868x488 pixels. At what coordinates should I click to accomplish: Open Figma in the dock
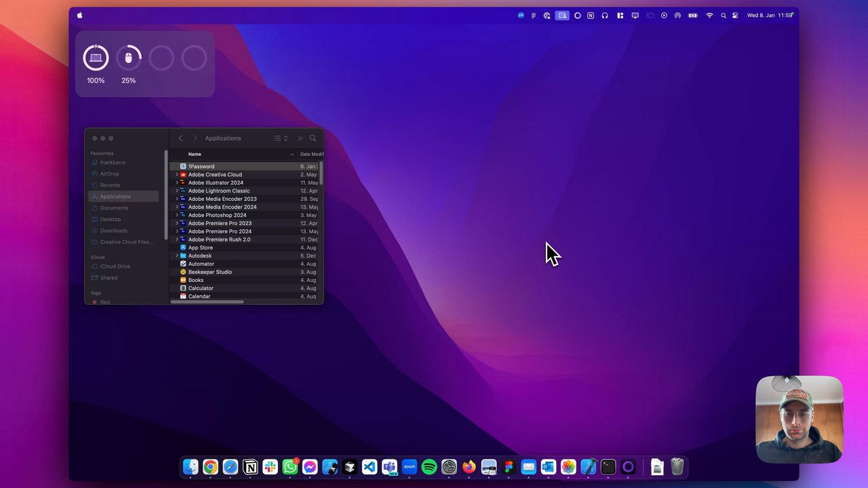(509, 467)
